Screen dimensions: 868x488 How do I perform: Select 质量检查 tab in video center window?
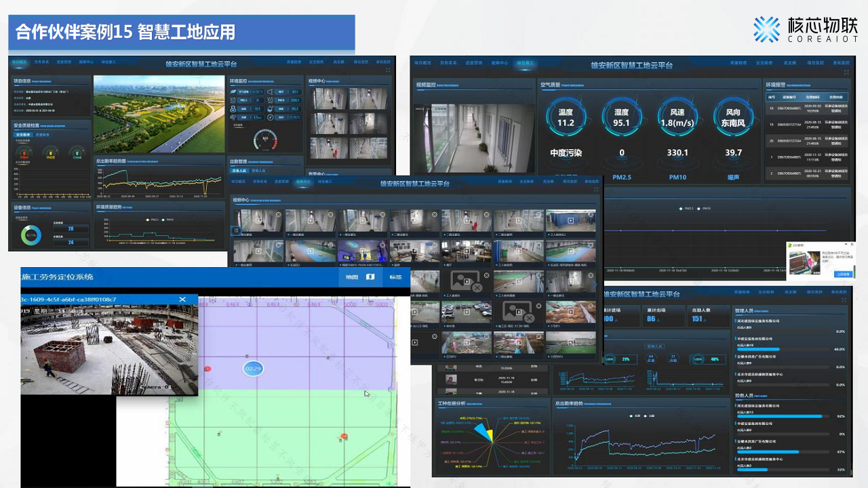[x=505, y=182]
